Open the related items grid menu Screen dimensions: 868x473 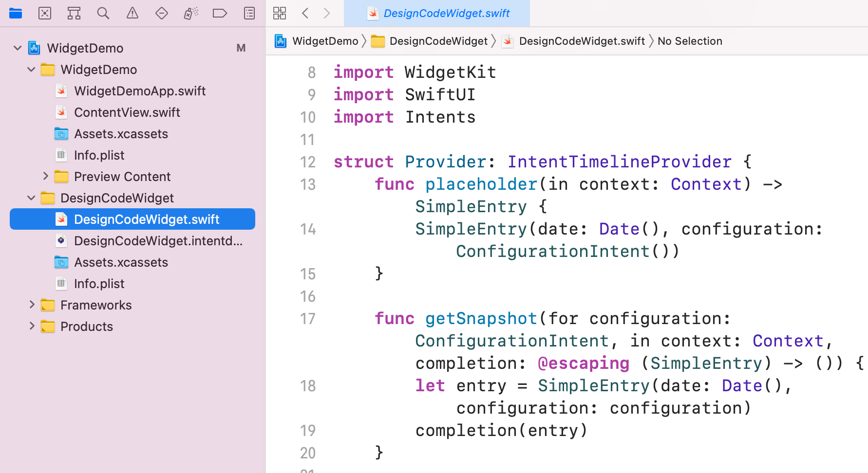click(280, 13)
